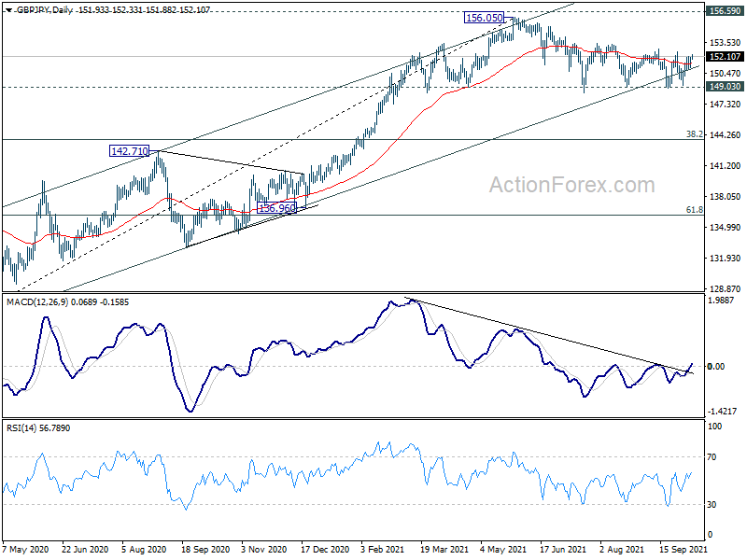Viewport: 747px width, 560px height.
Task: Click the 134.990 price axis value
Action: click(x=725, y=227)
